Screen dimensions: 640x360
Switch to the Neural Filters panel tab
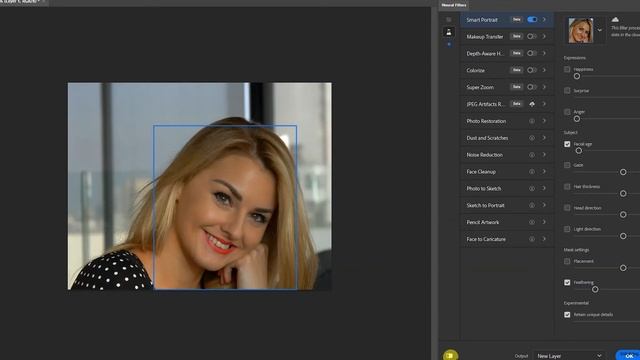point(454,5)
